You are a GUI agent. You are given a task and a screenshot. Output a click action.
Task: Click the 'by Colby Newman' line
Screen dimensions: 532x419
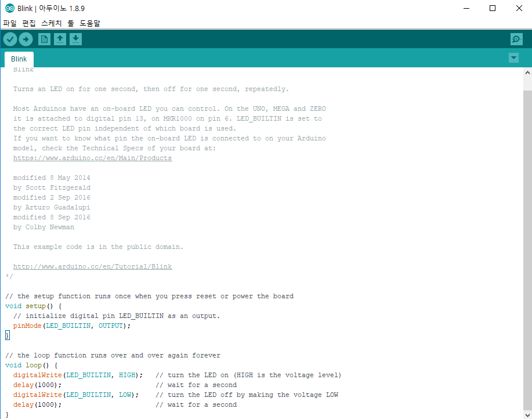[44, 227]
